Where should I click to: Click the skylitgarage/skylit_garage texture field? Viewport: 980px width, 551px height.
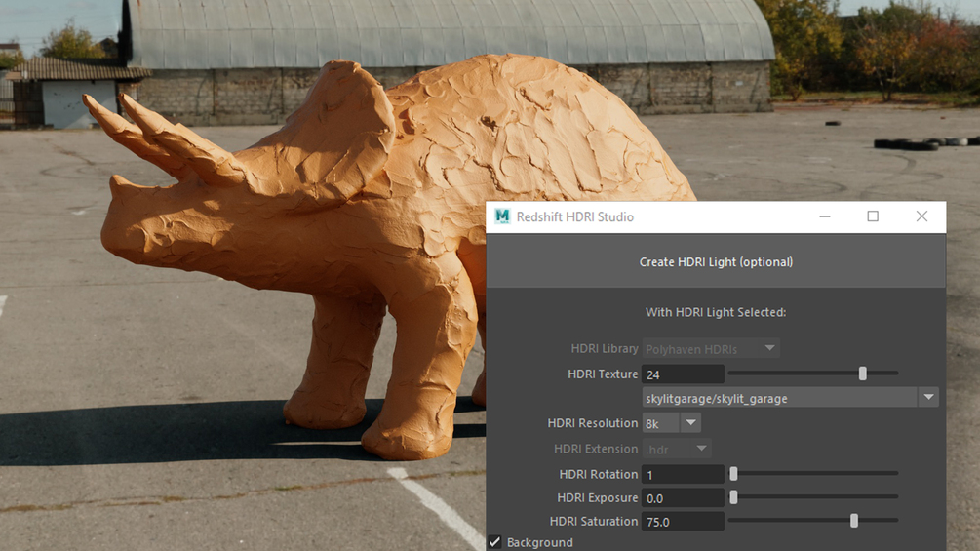780,398
